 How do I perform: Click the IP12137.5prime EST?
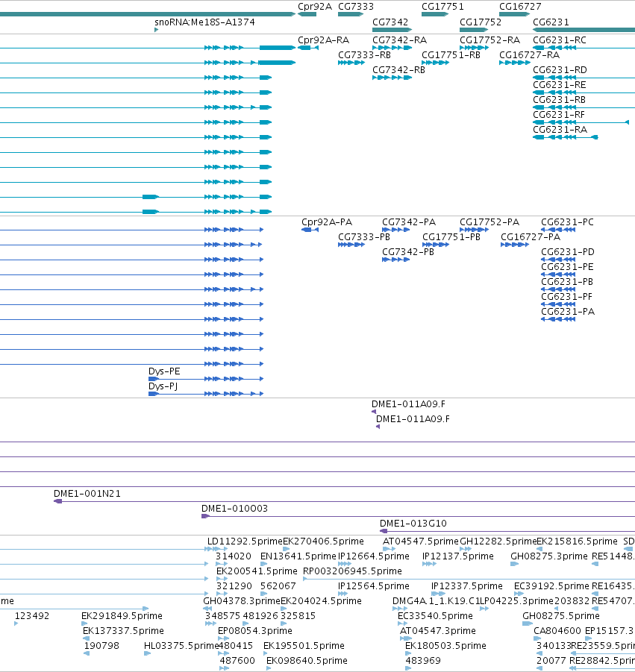pyautogui.click(x=429, y=564)
